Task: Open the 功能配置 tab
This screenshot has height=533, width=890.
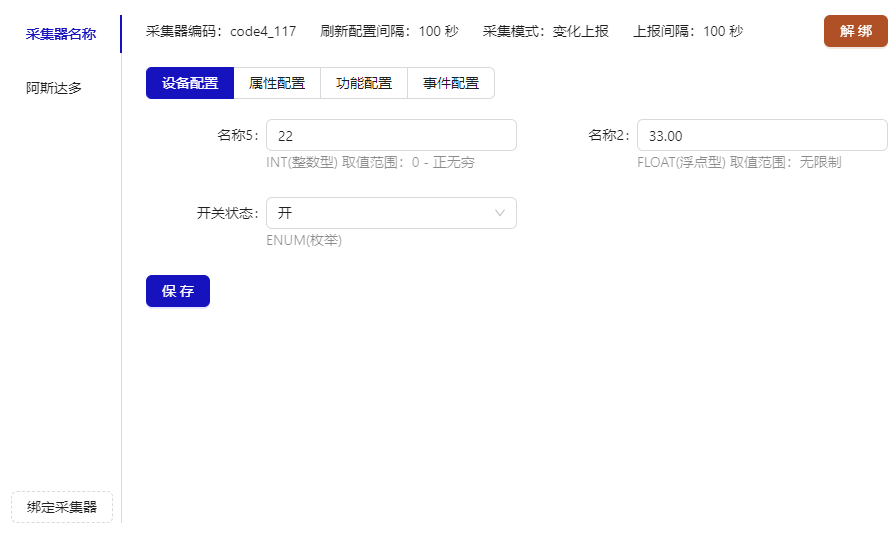Action: pyautogui.click(x=364, y=83)
